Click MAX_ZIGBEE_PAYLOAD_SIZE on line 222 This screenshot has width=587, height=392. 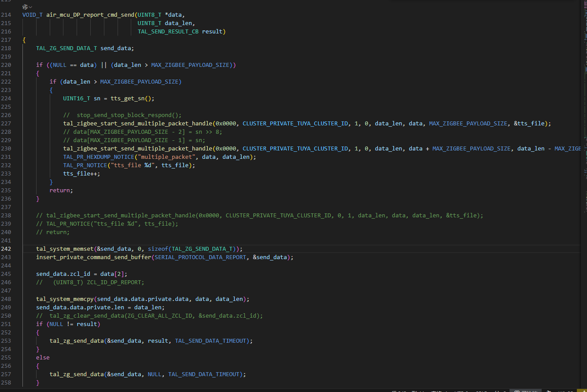coord(139,82)
